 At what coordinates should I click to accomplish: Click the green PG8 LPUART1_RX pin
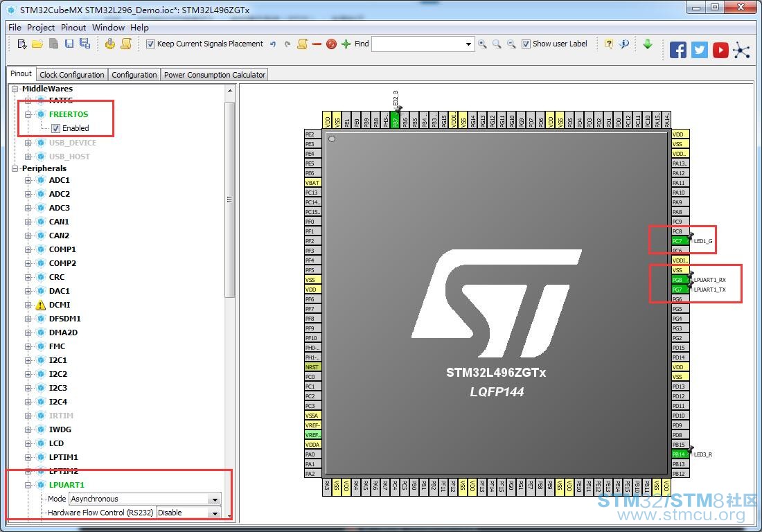point(680,280)
